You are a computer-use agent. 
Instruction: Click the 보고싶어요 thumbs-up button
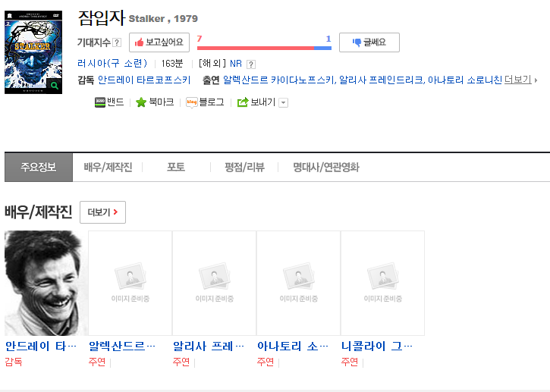159,42
